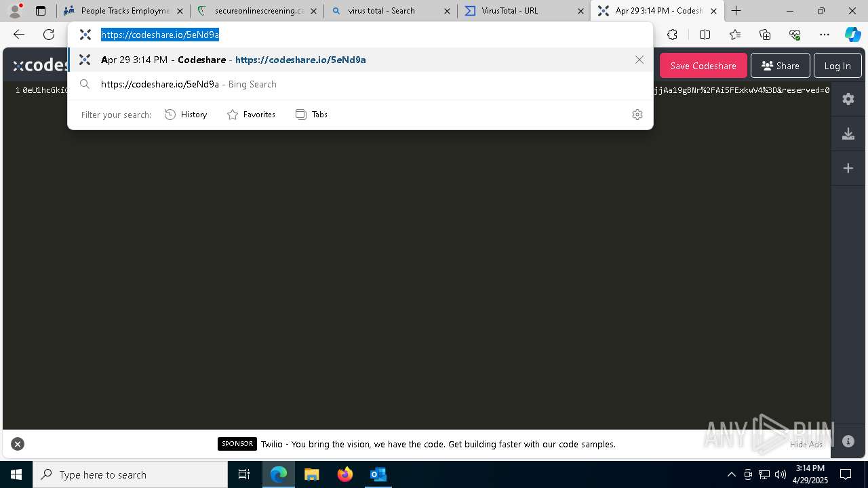868x488 pixels.
Task: Switch to virus total - Search tab
Action: tap(391, 11)
